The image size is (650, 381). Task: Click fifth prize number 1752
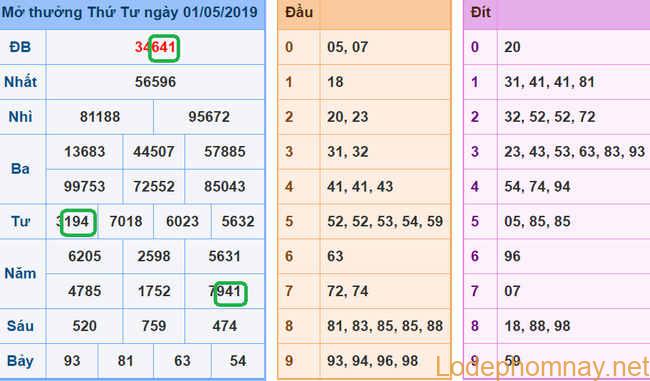point(154,291)
